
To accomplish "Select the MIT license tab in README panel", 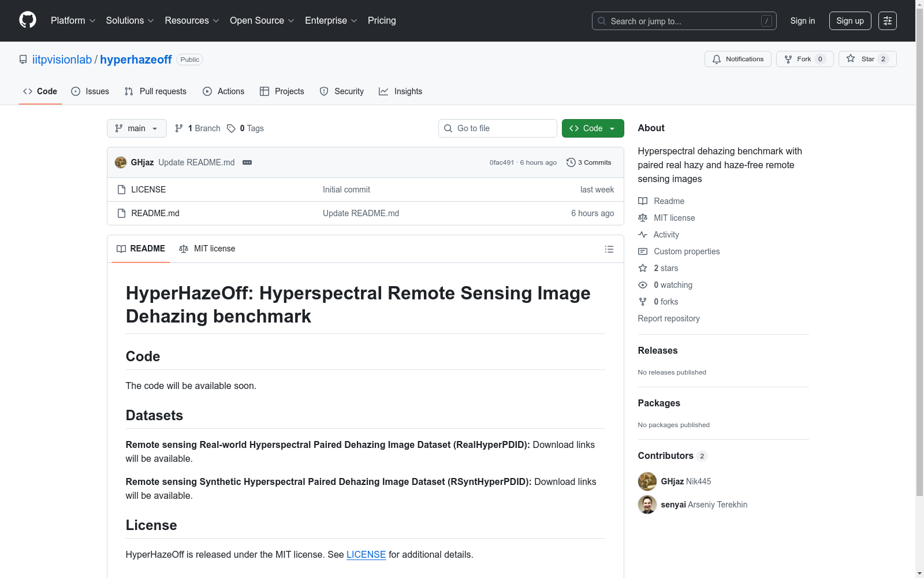I will coord(207,249).
